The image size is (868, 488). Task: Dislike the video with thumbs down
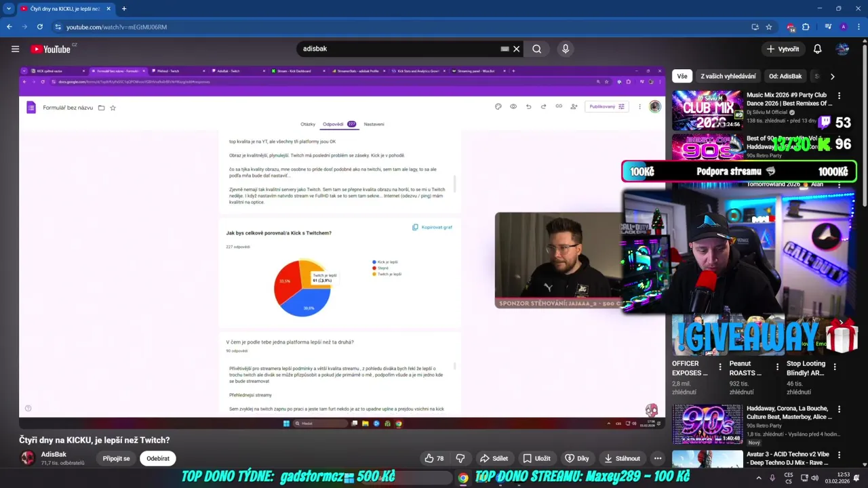pos(460,458)
